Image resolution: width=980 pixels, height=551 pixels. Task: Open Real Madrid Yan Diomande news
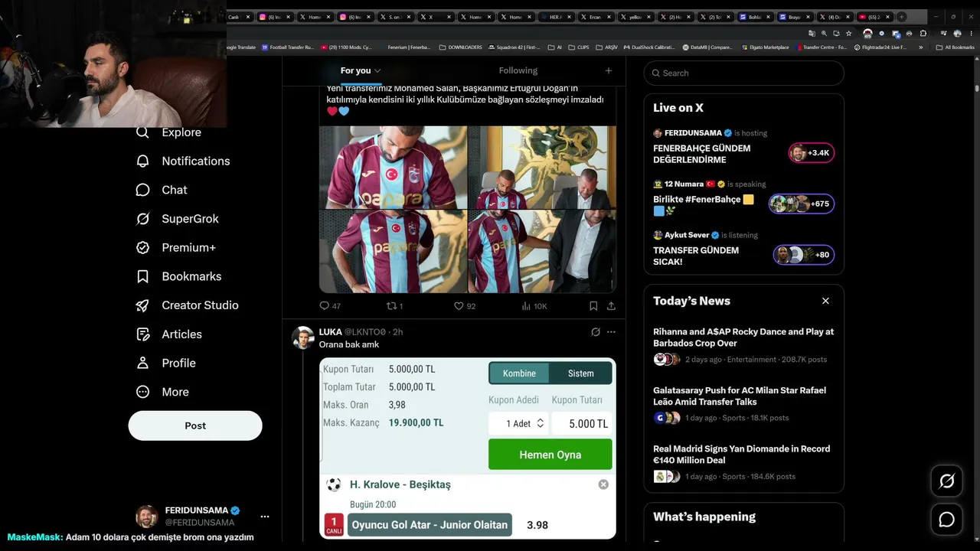point(743,465)
